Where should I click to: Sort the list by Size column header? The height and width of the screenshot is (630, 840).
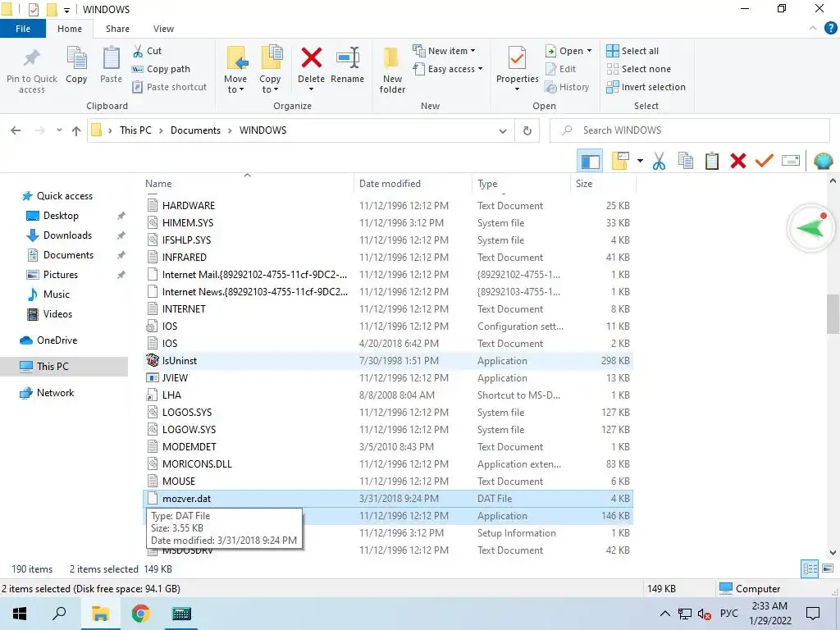[604, 183]
